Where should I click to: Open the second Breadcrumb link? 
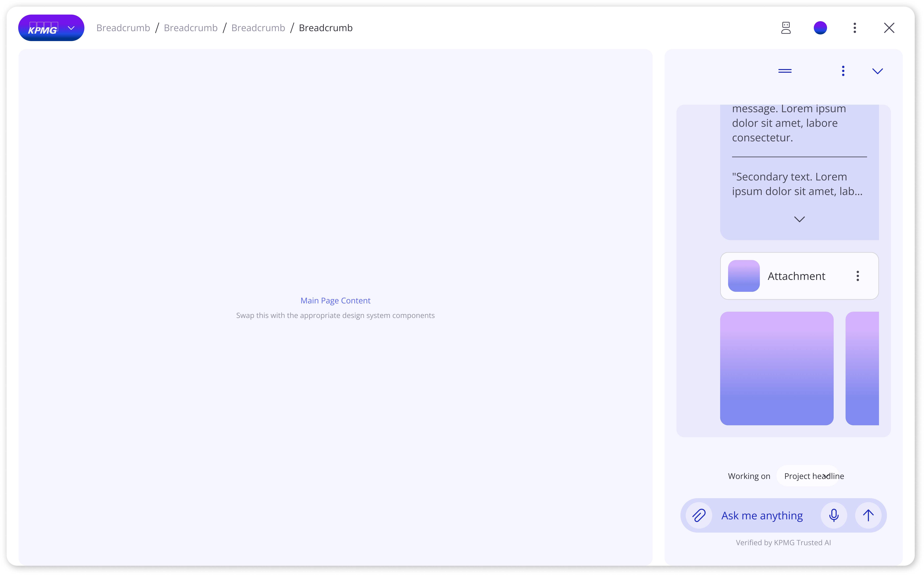(191, 28)
